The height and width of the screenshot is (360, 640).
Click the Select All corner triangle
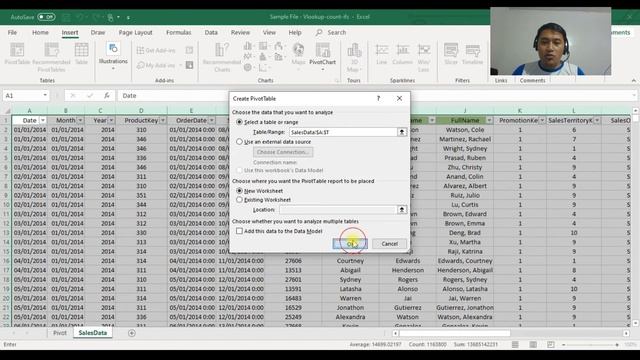point(7,111)
